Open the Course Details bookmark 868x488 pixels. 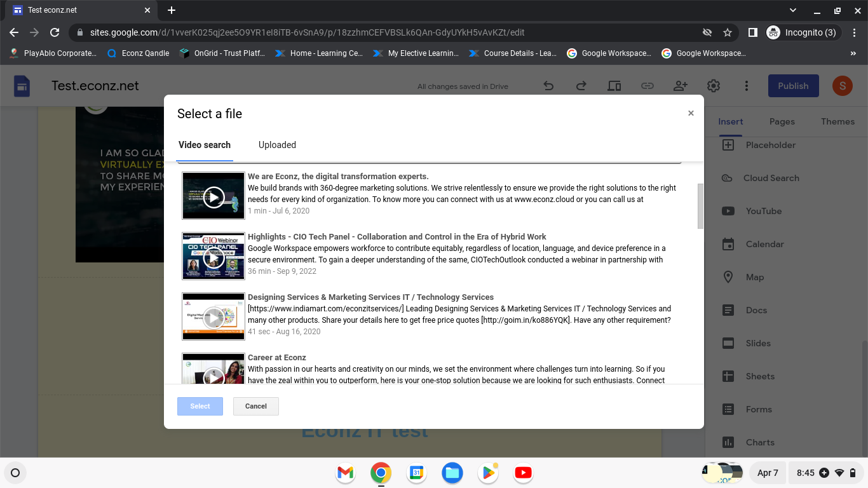512,53
